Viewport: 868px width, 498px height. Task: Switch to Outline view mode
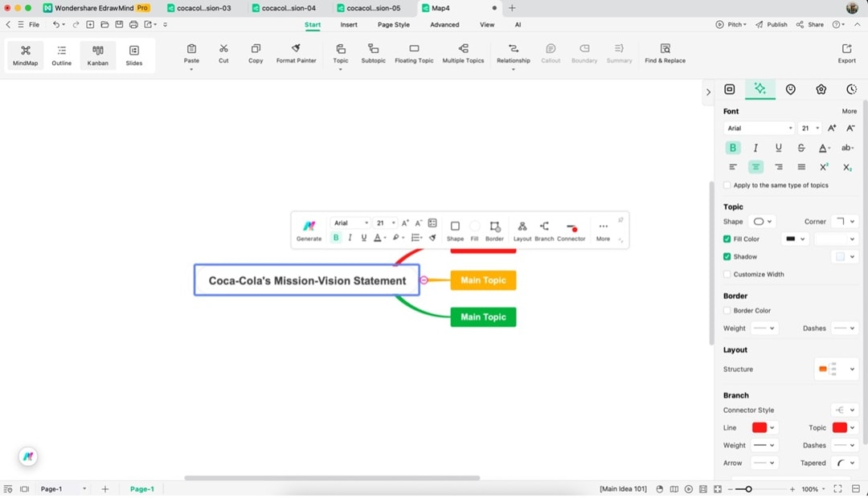61,55
